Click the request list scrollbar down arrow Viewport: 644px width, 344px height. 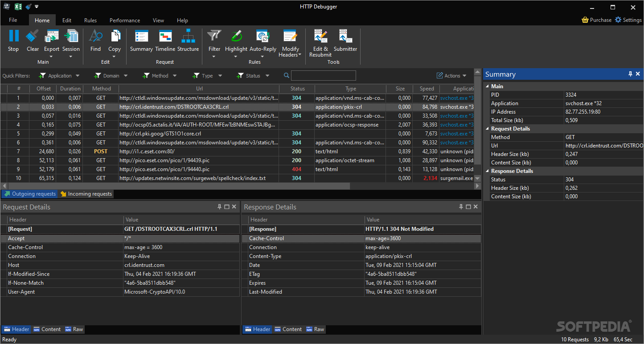tap(478, 178)
